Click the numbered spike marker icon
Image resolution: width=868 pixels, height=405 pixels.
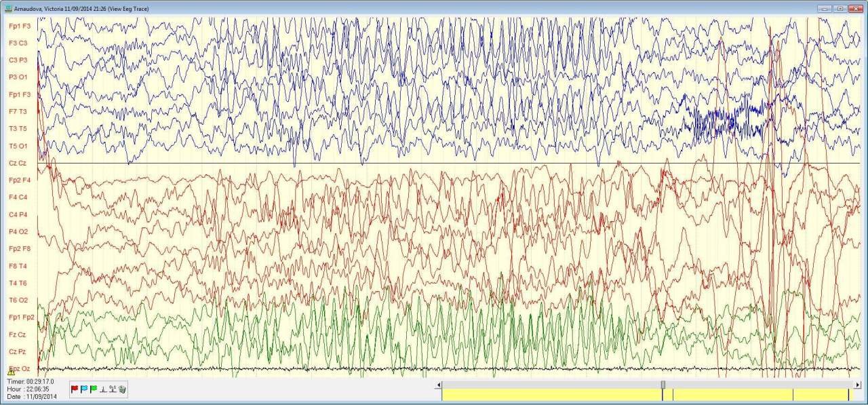[113, 389]
